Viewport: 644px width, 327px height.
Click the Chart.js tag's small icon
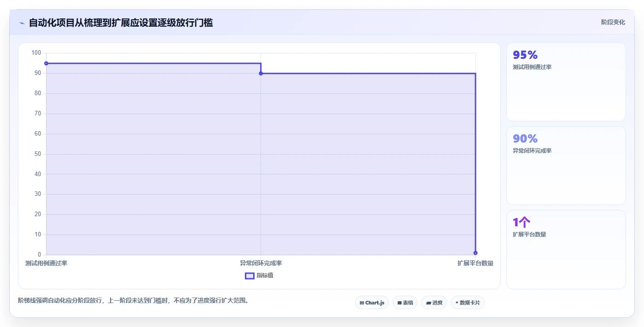(362, 303)
